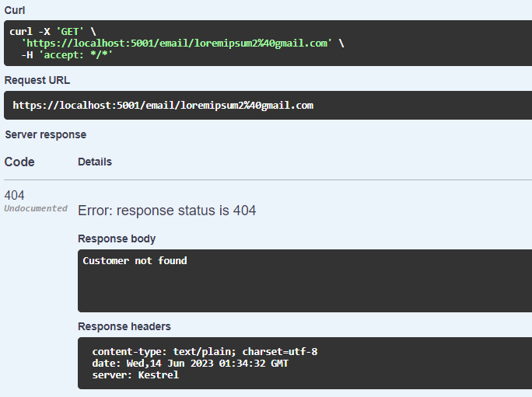The height and width of the screenshot is (397, 532).
Task: Click the quoted localhost URL in the curl block
Action: [177, 43]
